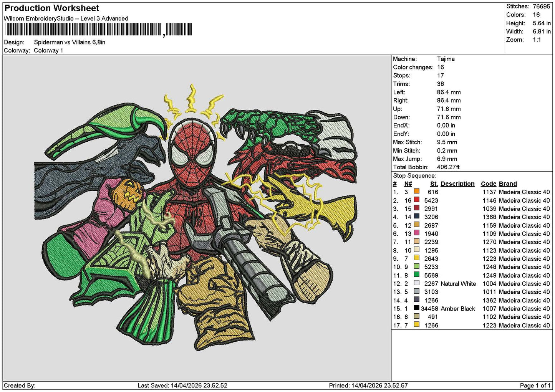Click the Spiderman vs Villains design preview
555x392 pixels.
(197, 217)
